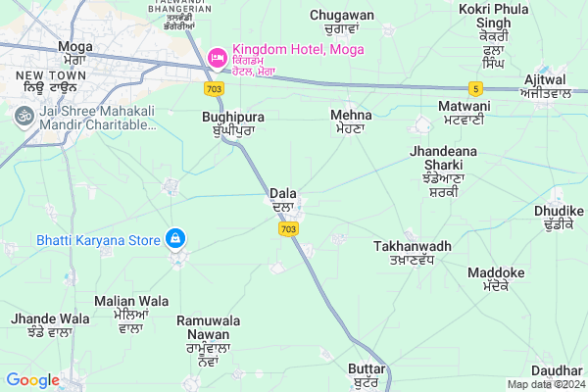Viewport: 588px width, 392px height.
Task: Click the 703 highway shield near Bughipura
Action: point(214,89)
